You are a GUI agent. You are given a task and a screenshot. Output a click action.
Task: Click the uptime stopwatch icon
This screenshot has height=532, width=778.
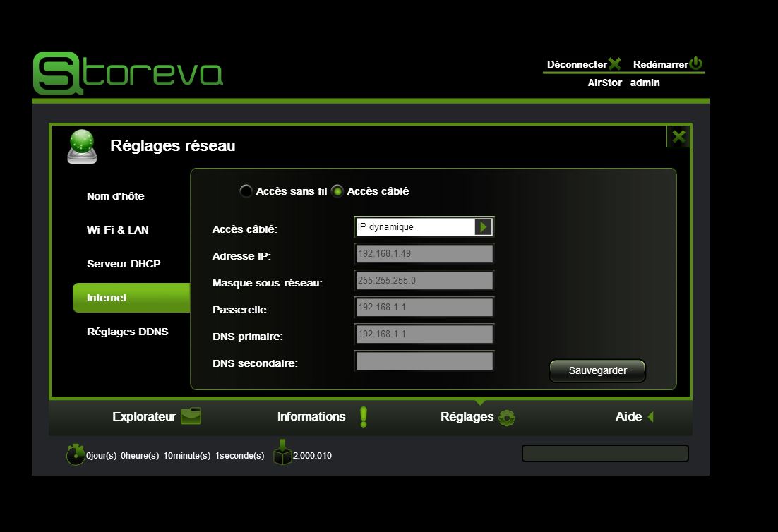(x=75, y=454)
